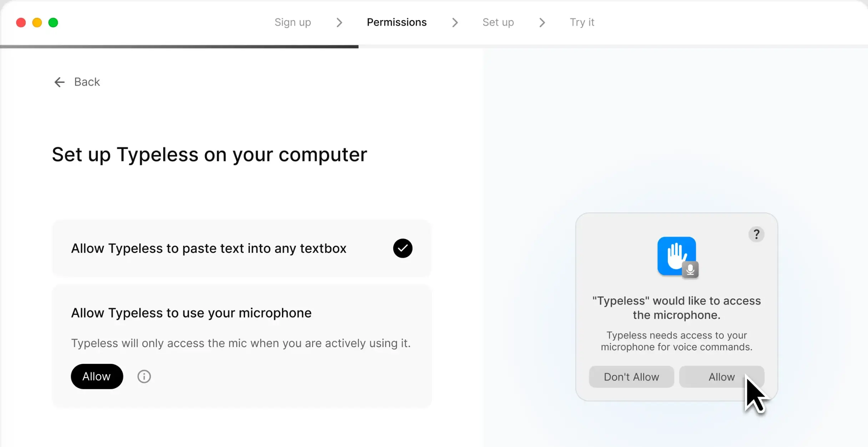Jump to the Set up step

(x=498, y=22)
